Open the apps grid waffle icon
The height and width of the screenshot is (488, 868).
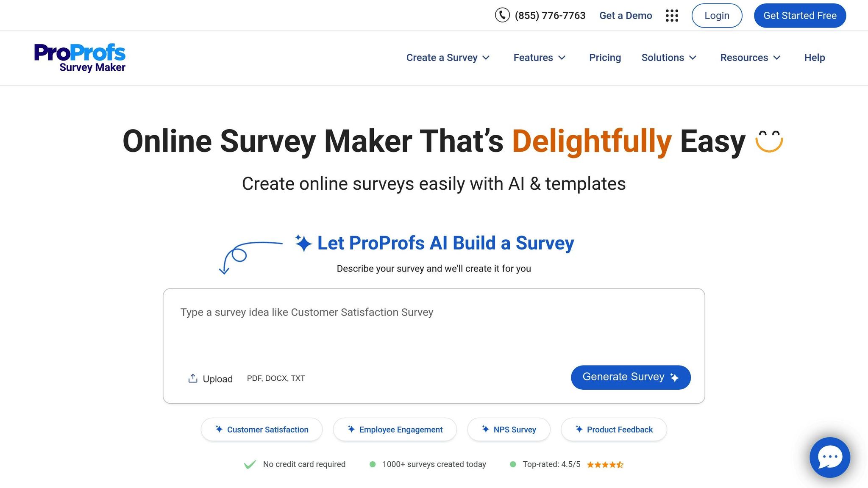[x=672, y=15]
